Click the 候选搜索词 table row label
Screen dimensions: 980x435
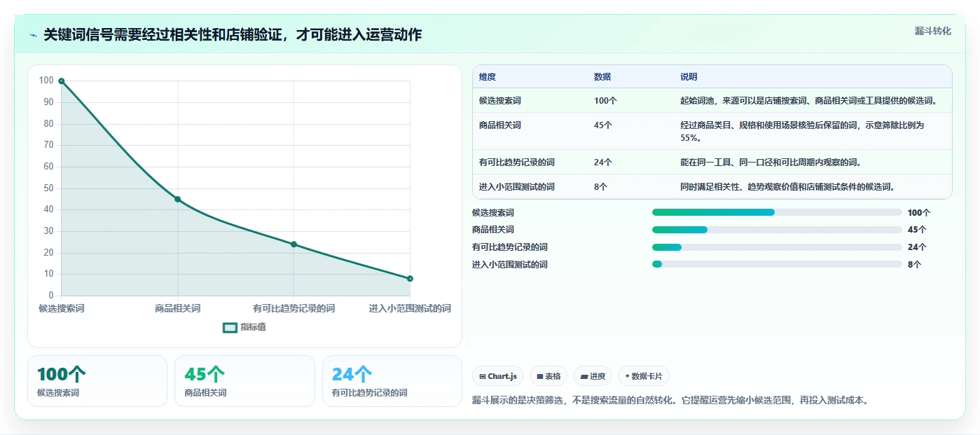click(x=500, y=101)
